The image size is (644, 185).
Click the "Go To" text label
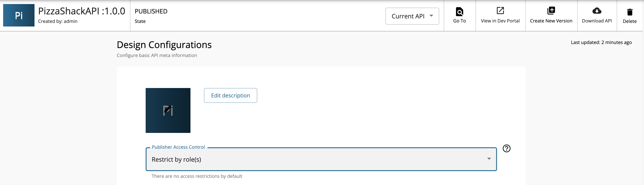460,21
